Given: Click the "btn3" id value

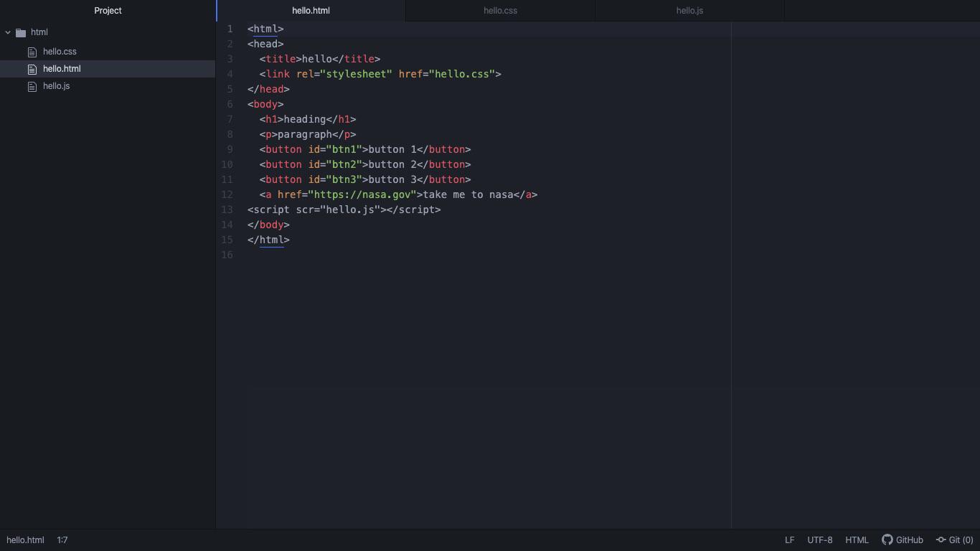Looking at the screenshot, I should (344, 180).
